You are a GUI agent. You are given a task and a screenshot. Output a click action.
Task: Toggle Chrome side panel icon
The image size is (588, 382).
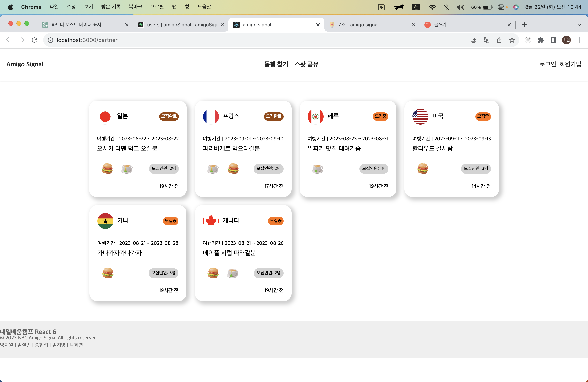553,40
